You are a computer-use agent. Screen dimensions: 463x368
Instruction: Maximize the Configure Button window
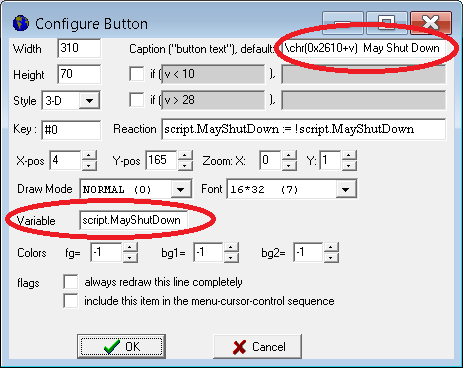pyautogui.click(x=387, y=23)
